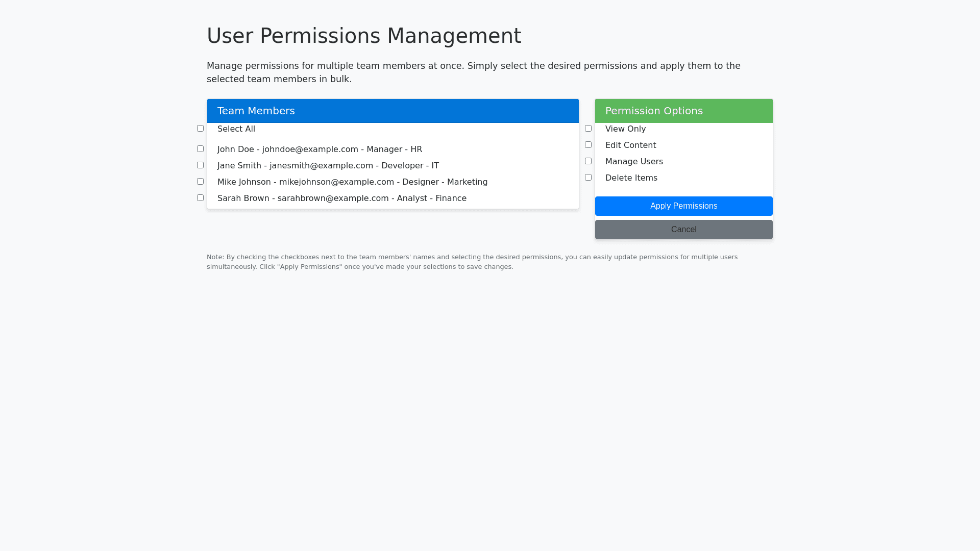Click the Mike Johnson Designer label

352,182
